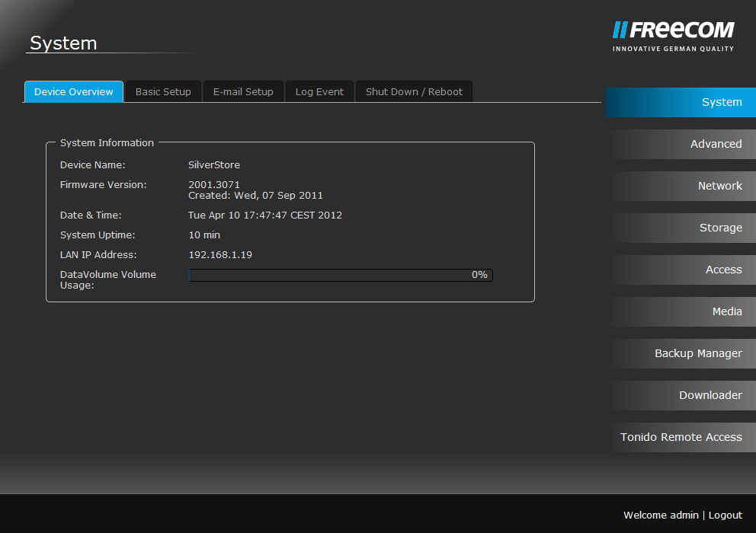Click the LAN IP Address label
756x533 pixels.
click(x=98, y=255)
